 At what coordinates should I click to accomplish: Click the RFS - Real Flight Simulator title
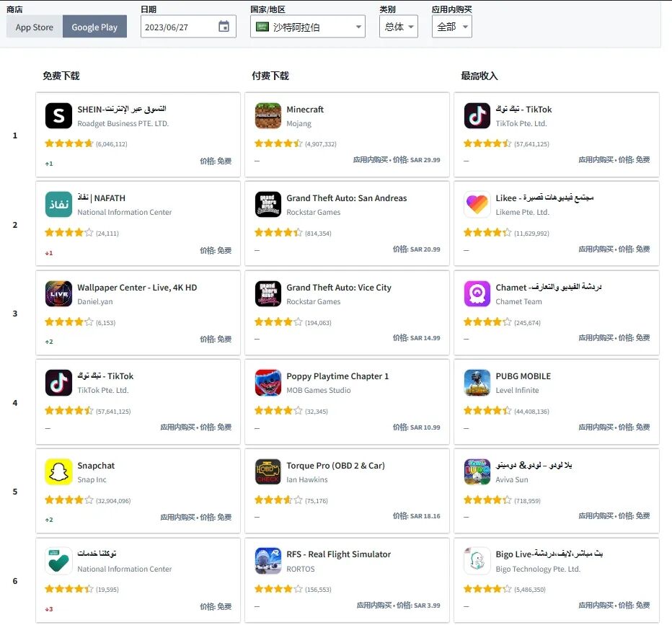[x=339, y=554]
